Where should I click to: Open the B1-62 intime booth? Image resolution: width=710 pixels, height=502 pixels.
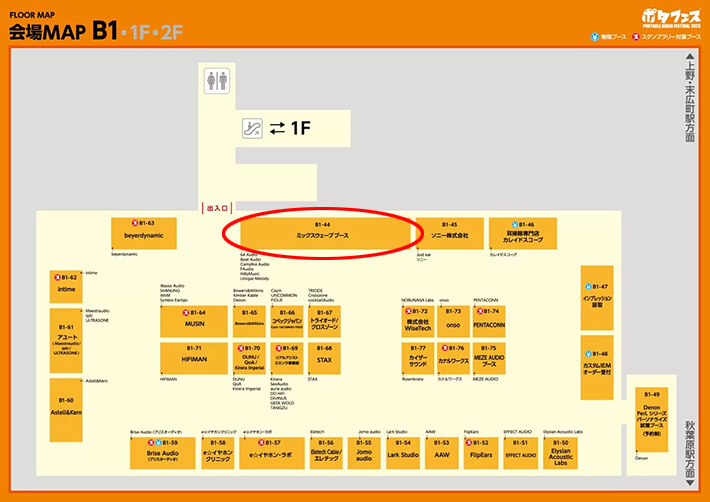(66, 287)
